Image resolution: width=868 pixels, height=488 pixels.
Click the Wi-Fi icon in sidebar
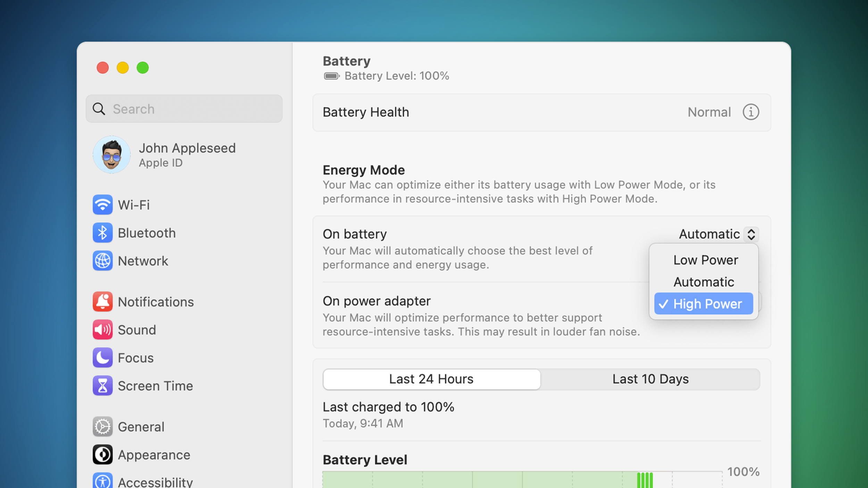(102, 204)
